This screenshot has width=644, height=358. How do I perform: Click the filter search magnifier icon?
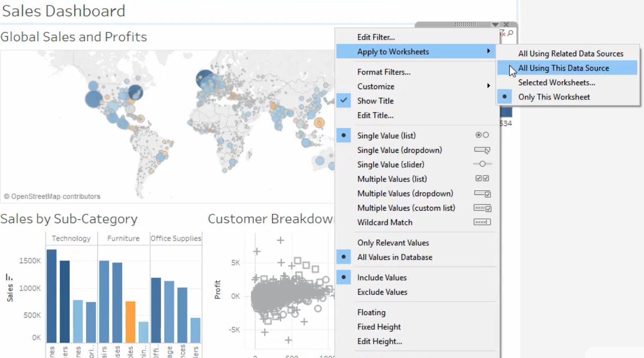(x=510, y=33)
